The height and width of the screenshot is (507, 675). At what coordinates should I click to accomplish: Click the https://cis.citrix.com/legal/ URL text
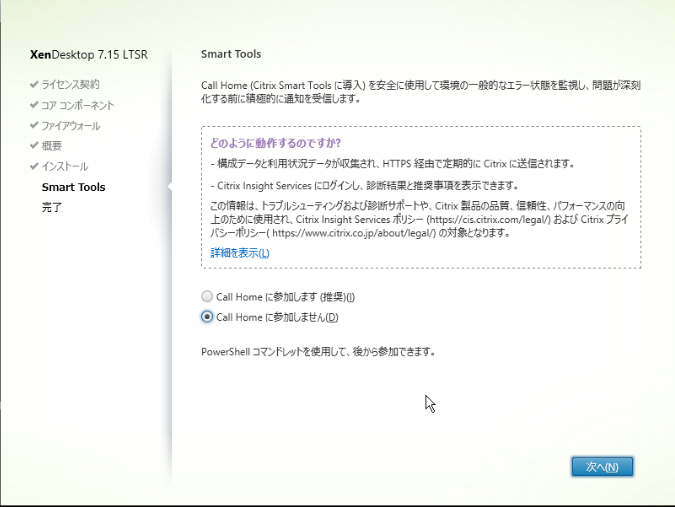tap(489, 219)
